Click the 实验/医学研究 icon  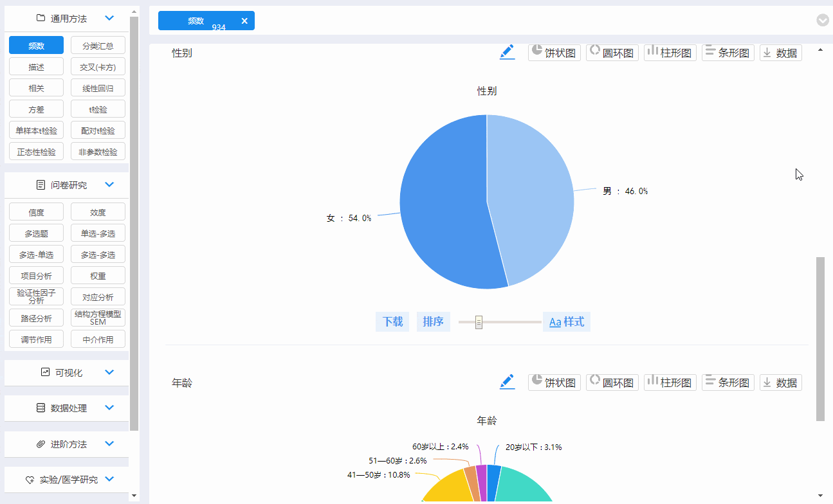click(30, 480)
